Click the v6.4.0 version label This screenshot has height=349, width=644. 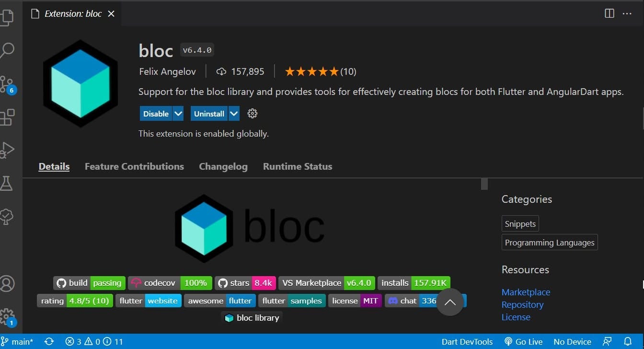[197, 50]
